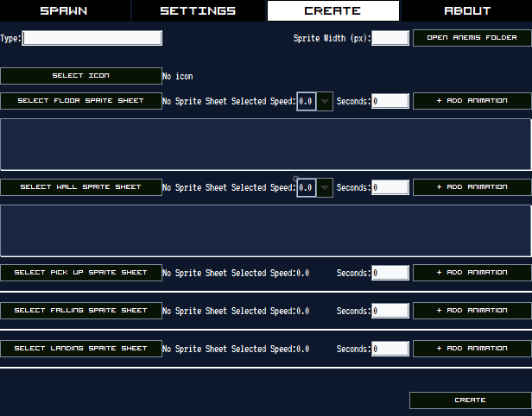Click floor 'No Sprite Sheet Selected' text
The height and width of the screenshot is (416, 532).
click(x=214, y=101)
